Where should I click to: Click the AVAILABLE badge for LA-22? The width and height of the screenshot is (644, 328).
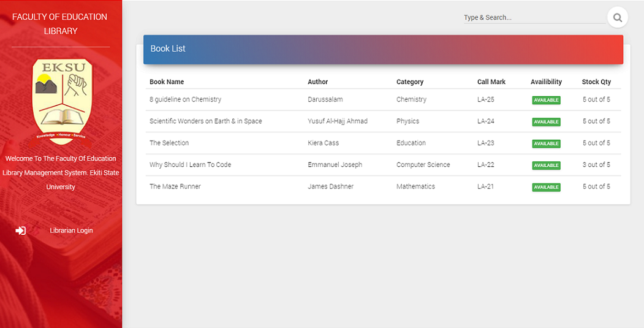(546, 166)
